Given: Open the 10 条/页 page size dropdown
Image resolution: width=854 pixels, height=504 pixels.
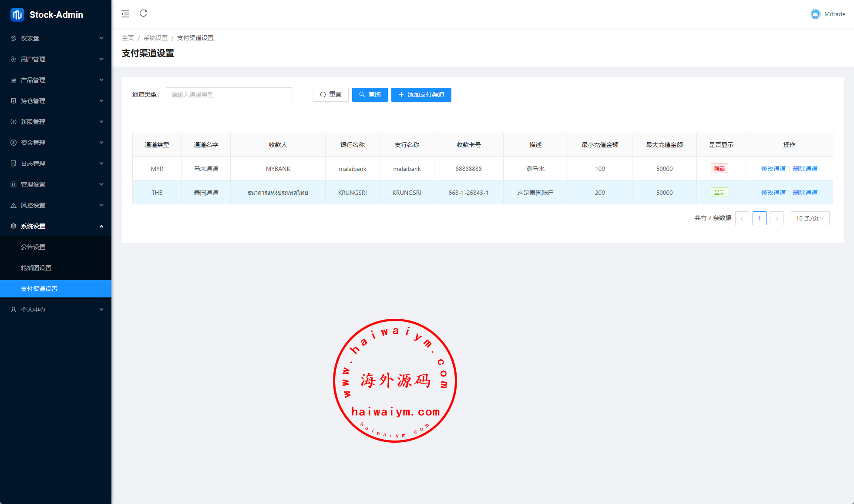Looking at the screenshot, I should pyautogui.click(x=810, y=218).
